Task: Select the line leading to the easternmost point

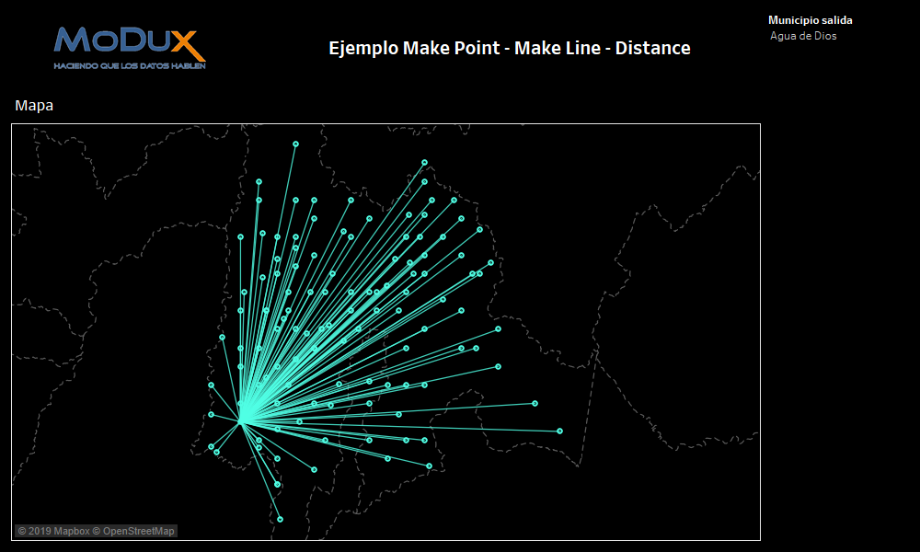Action: [x=400, y=426]
